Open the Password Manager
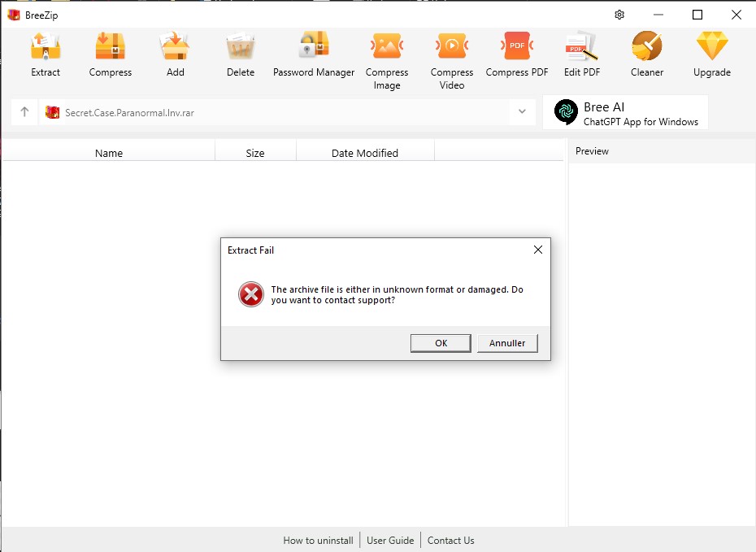Viewport: 756px width, 552px height. (314, 48)
